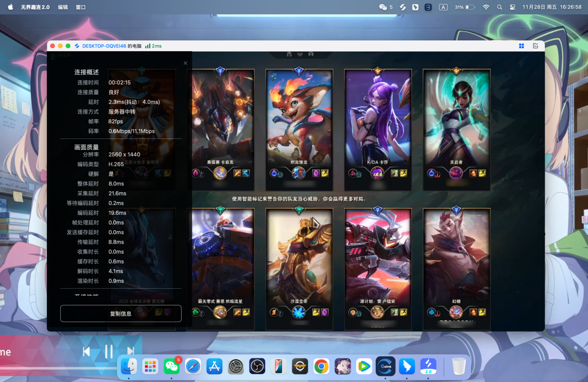588x382 pixels.
Task: Skip to the next track
Action: coord(131,352)
